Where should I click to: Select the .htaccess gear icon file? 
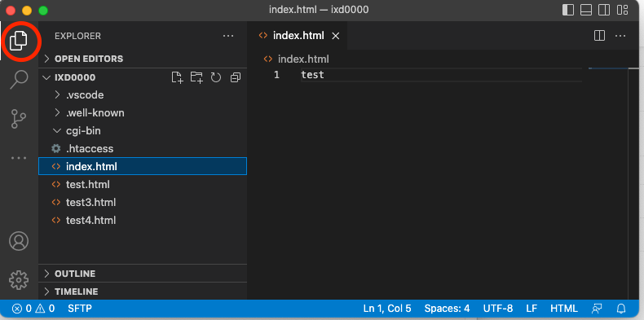click(143, 148)
